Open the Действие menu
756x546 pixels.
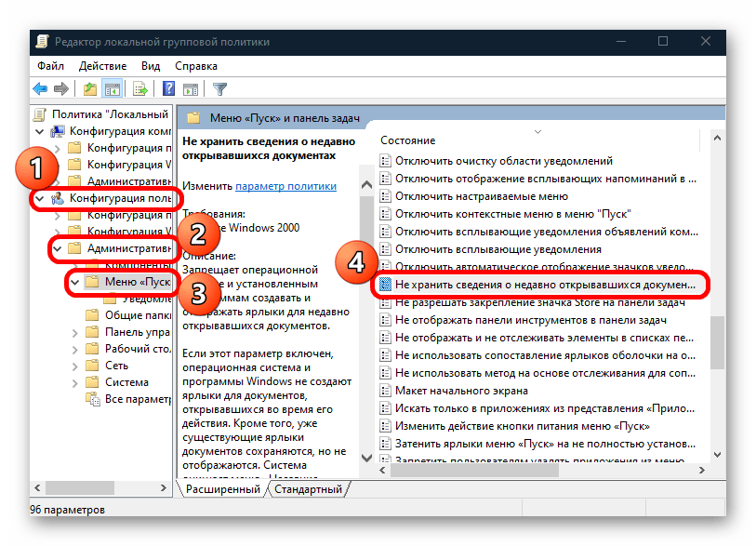(x=102, y=66)
